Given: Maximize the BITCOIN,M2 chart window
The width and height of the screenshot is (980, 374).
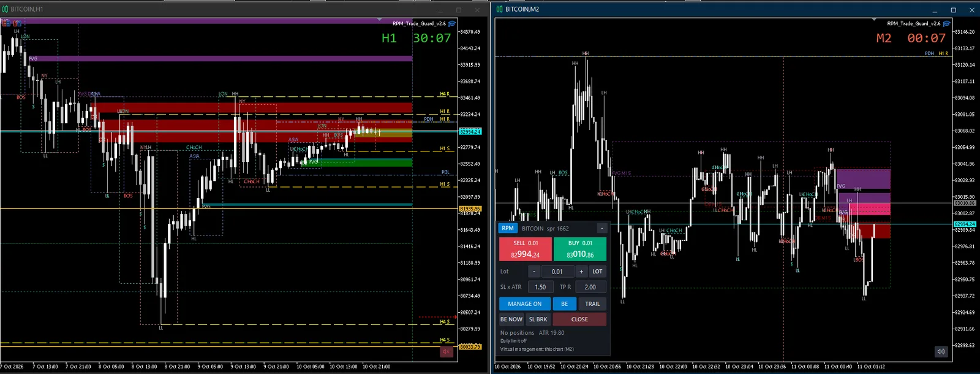Looking at the screenshot, I should tap(953, 10).
